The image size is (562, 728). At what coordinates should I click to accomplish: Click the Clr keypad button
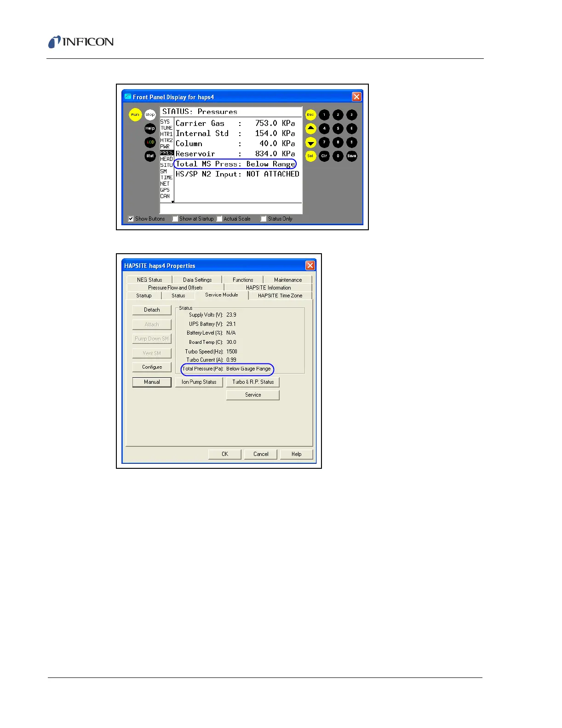coord(324,156)
